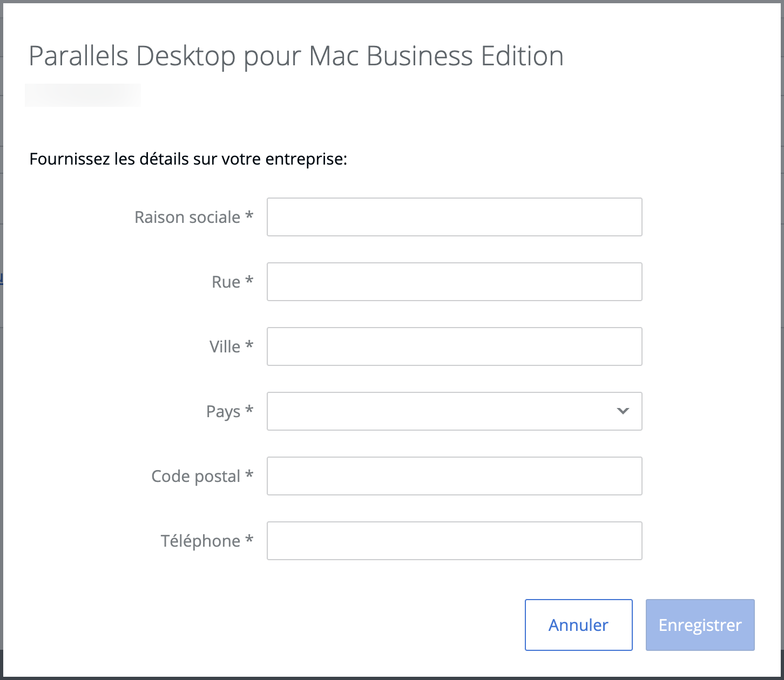Click the Raison sociale text field
The height and width of the screenshot is (680, 784).
pyautogui.click(x=454, y=217)
